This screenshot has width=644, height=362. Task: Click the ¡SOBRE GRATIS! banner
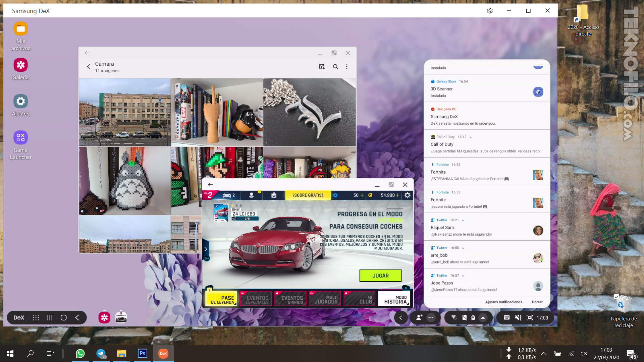click(x=308, y=195)
